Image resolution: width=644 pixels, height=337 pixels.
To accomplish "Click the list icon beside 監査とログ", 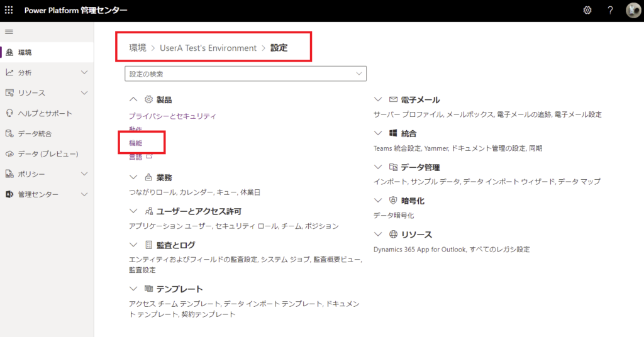I will click(x=148, y=245).
